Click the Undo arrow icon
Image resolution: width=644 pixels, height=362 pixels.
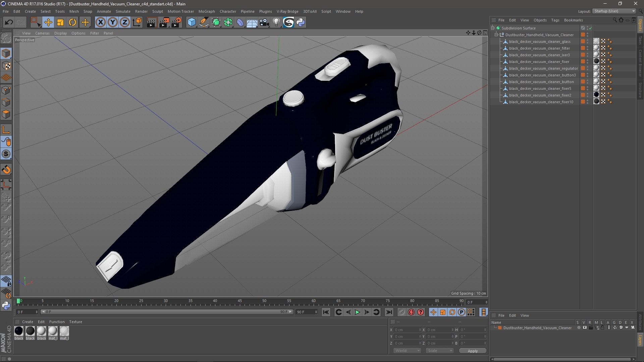9,22
